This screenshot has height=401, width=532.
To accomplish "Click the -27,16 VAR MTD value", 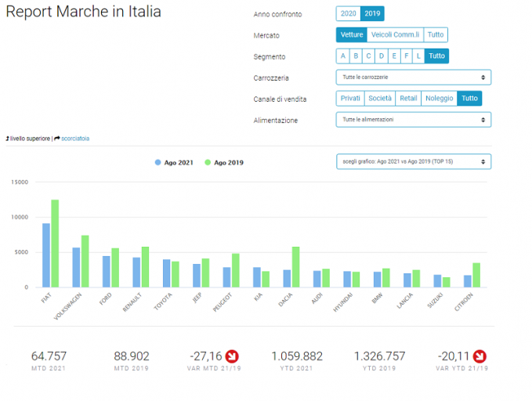I will point(205,356).
